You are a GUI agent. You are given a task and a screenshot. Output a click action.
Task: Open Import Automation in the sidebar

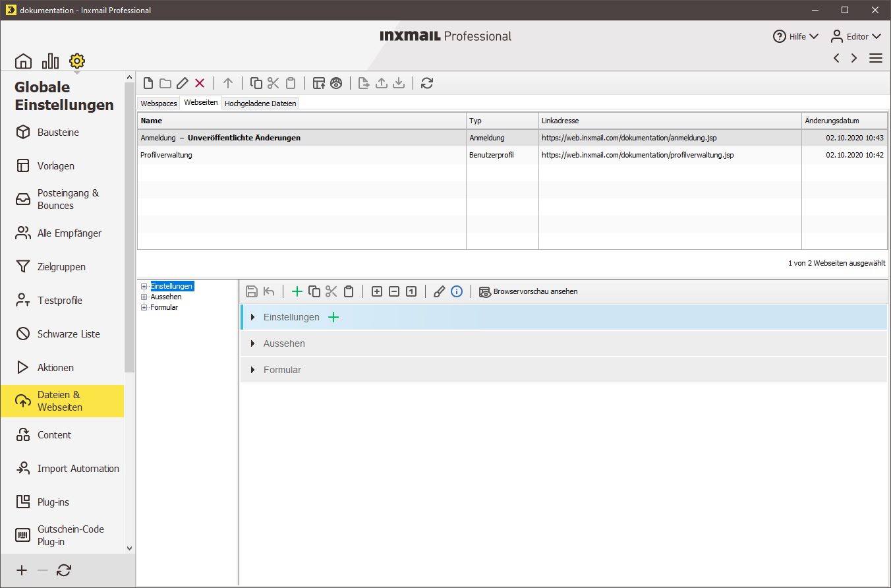point(62,469)
